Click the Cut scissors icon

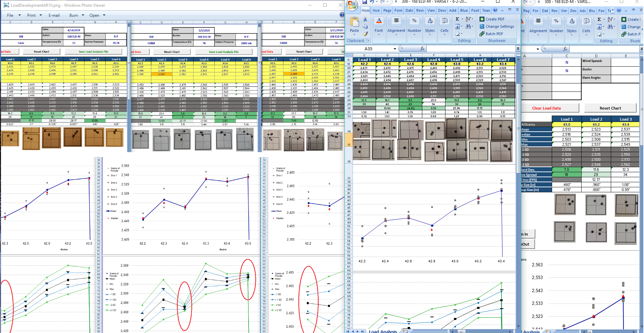point(365,19)
